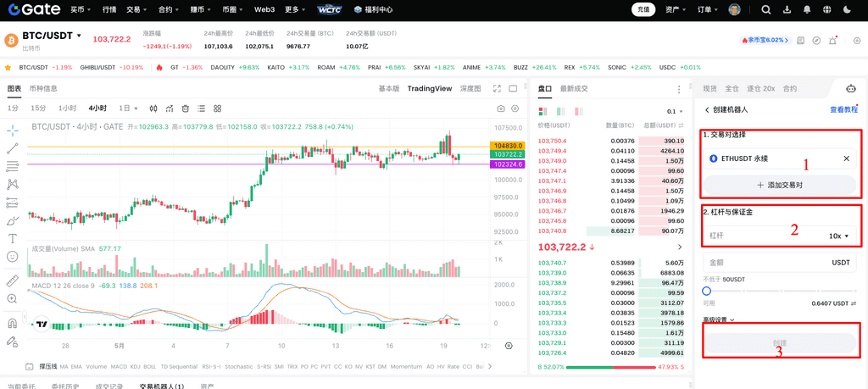The width and height of the screenshot is (868, 389).
Task: Click the magnet snap mode icon
Action: coord(13,323)
